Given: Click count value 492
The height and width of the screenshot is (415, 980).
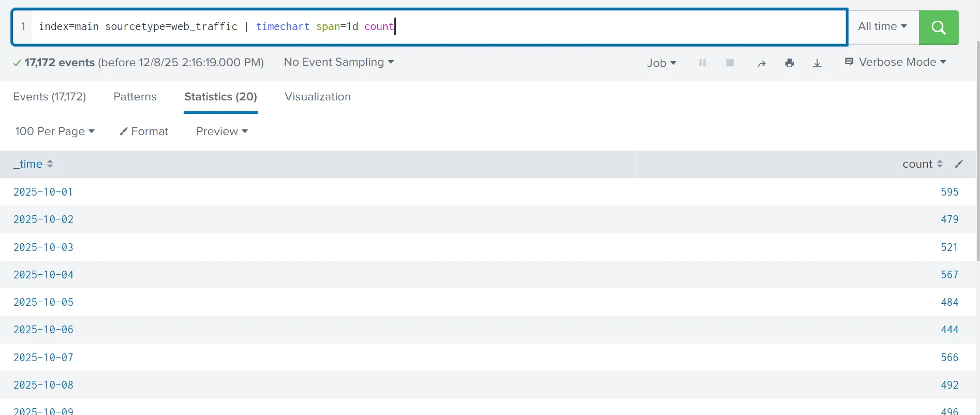Looking at the screenshot, I should [949, 385].
